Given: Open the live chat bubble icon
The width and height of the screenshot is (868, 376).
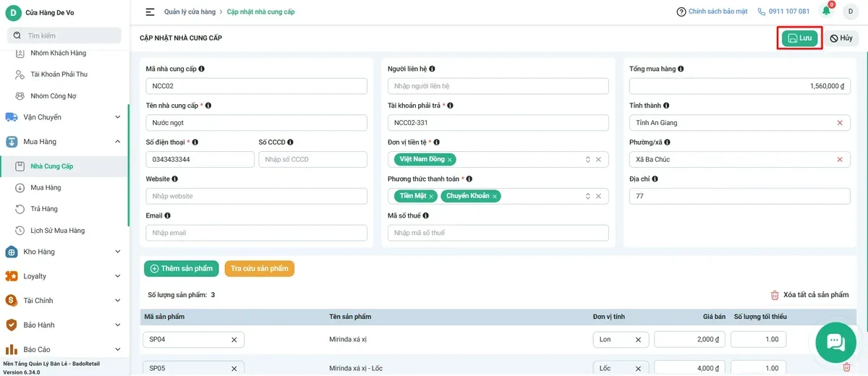Looking at the screenshot, I should 835,342.
